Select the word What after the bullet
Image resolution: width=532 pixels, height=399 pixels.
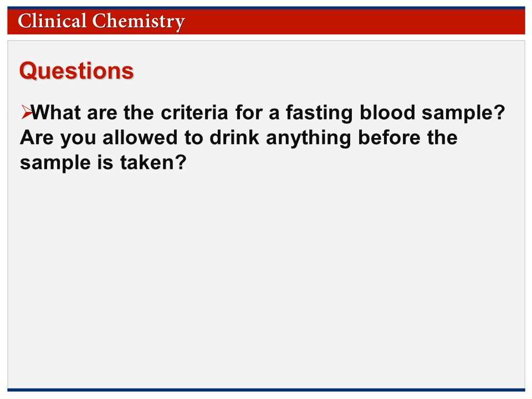click(x=56, y=112)
